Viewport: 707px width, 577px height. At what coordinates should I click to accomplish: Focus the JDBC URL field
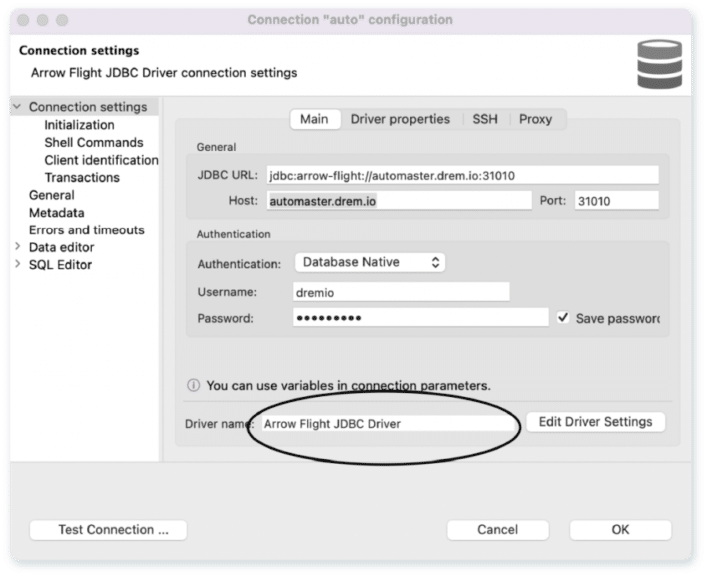(462, 175)
